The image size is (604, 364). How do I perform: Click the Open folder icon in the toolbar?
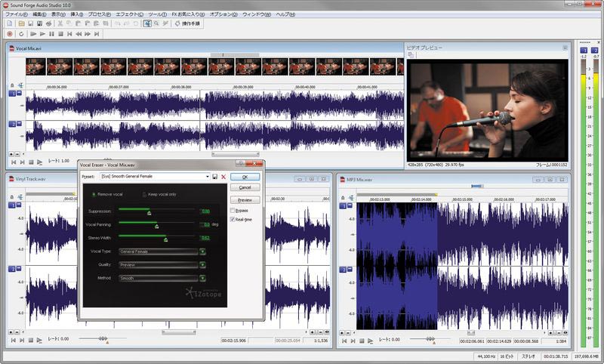(x=22, y=23)
